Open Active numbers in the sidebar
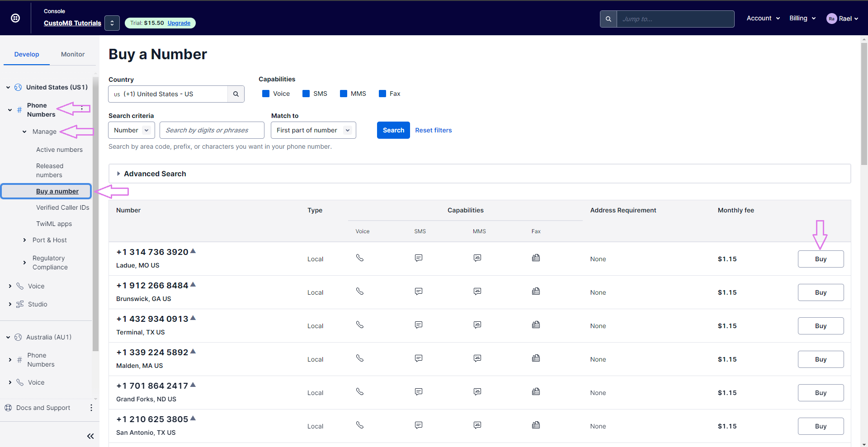The image size is (868, 447). tap(59, 150)
